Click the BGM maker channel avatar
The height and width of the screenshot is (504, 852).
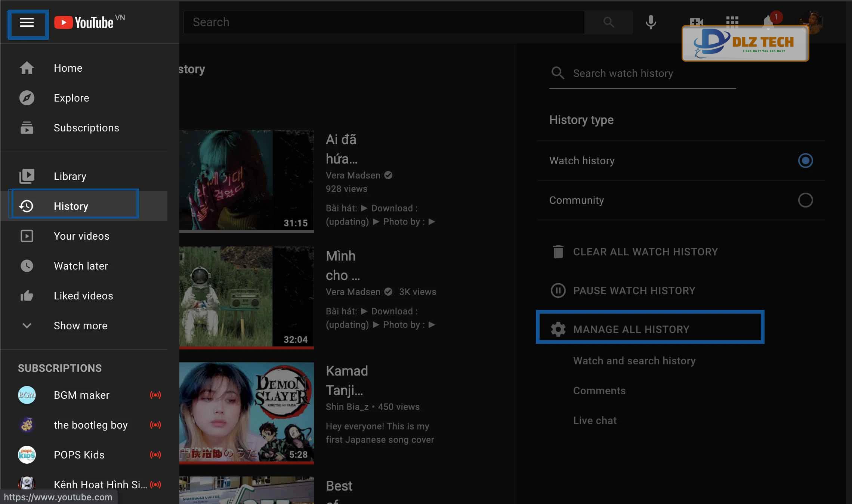coord(27,395)
